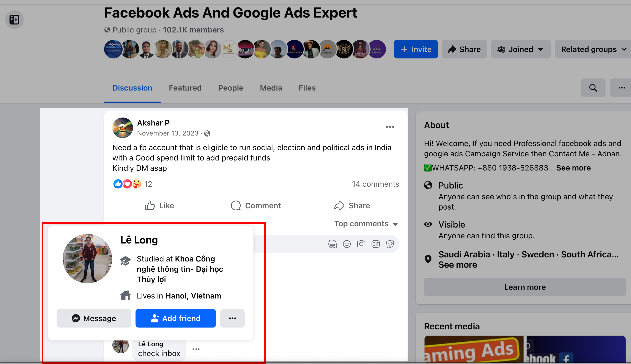The image size is (631, 364).
Task: Click the GIF icon in comment box
Action: click(x=375, y=244)
